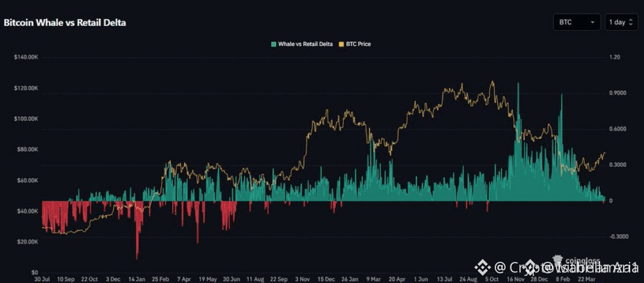Click the 22 Oct date label
The height and width of the screenshot is (283, 644).
[89, 279]
